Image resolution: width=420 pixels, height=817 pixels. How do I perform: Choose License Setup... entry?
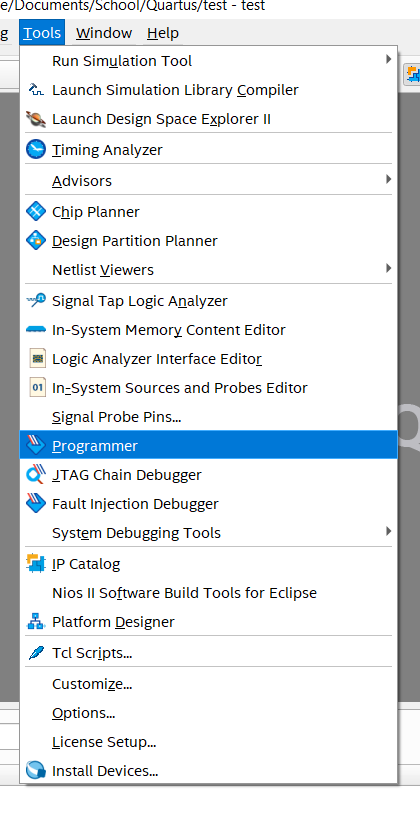(x=208, y=741)
